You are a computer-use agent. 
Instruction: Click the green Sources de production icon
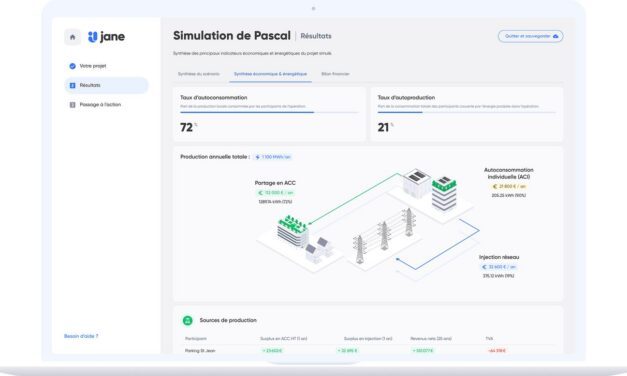click(x=188, y=320)
